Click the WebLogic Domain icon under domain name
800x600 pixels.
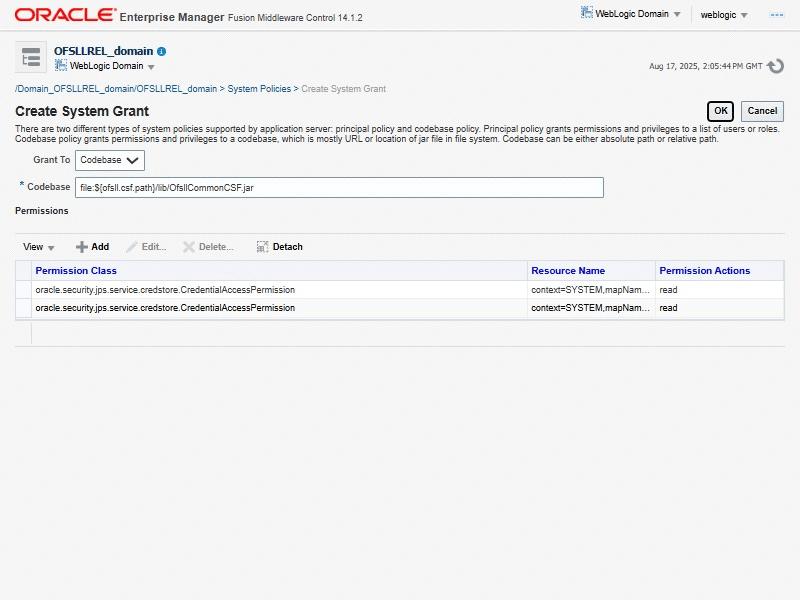(61, 65)
